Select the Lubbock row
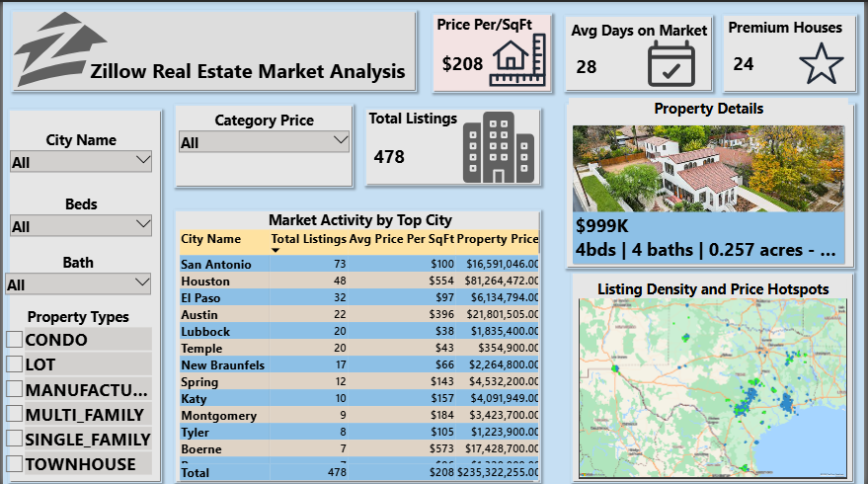This screenshot has height=484, width=868. [x=358, y=331]
